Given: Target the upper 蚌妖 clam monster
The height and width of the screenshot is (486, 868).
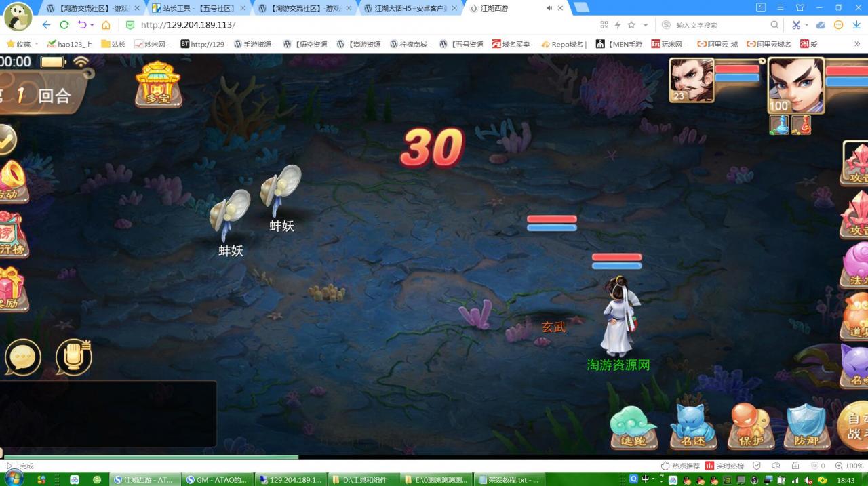Looking at the screenshot, I should [280, 192].
